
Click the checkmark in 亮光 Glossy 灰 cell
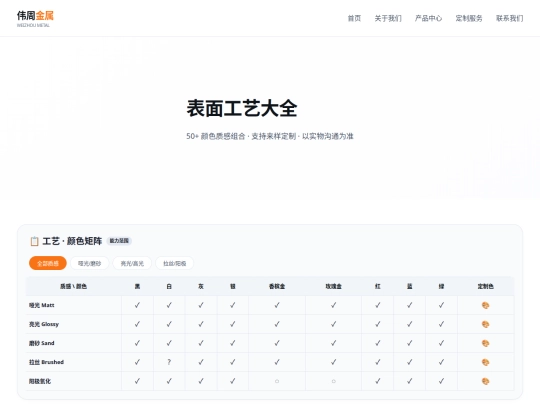tap(201, 324)
